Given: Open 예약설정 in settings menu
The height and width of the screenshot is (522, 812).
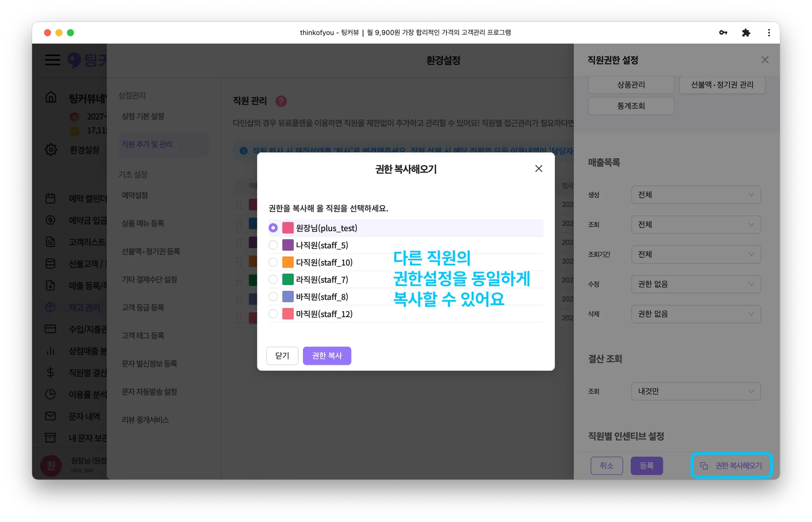Looking at the screenshot, I should click(135, 195).
